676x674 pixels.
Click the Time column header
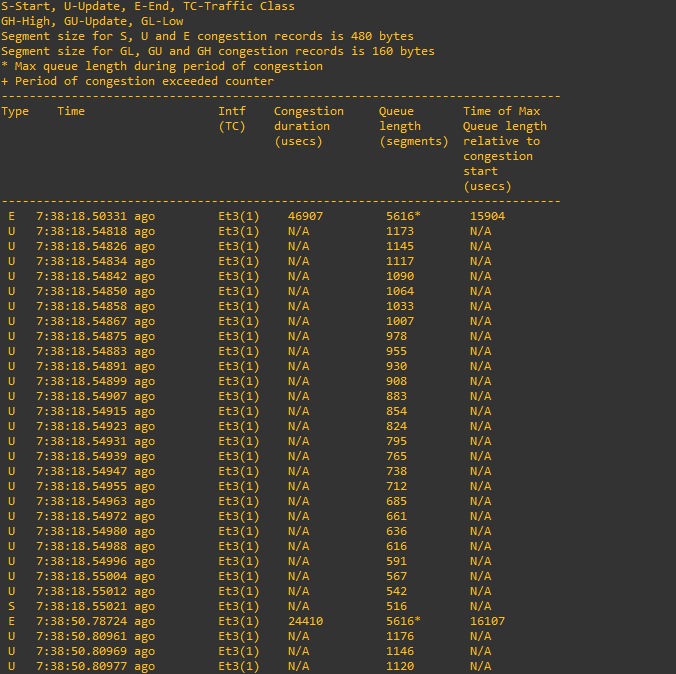(x=71, y=111)
